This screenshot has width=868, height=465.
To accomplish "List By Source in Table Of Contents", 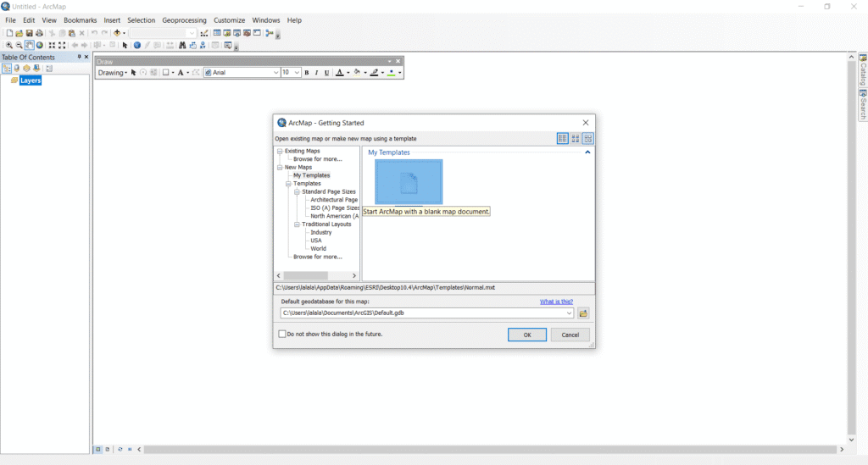I will [17, 69].
